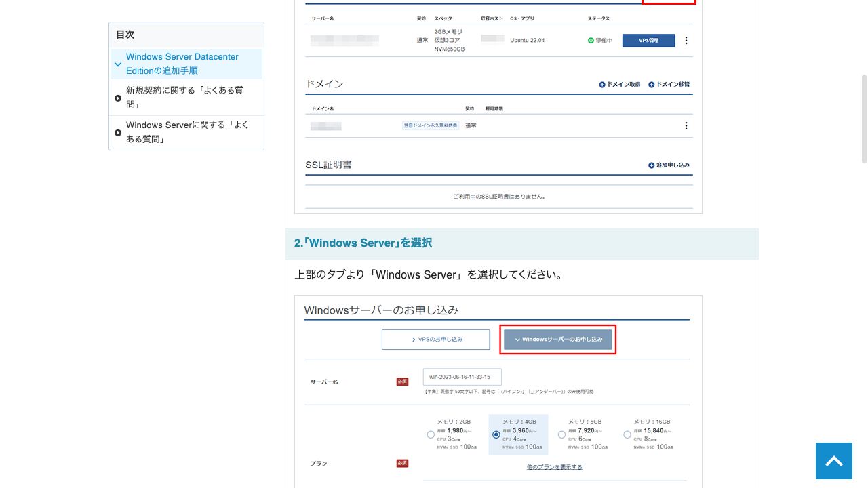
Task: Select the Windowsサーバーのお申し込み tab
Action: (x=558, y=340)
